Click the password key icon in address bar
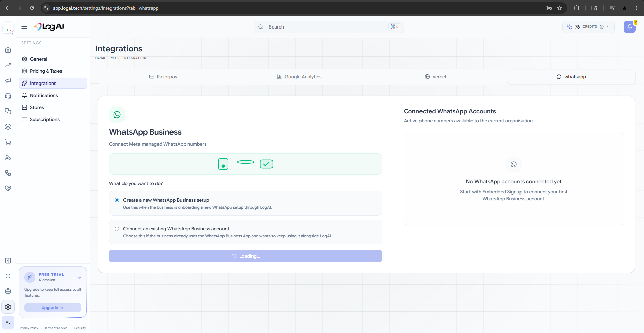Viewport: 644px width, 333px height. [549, 8]
